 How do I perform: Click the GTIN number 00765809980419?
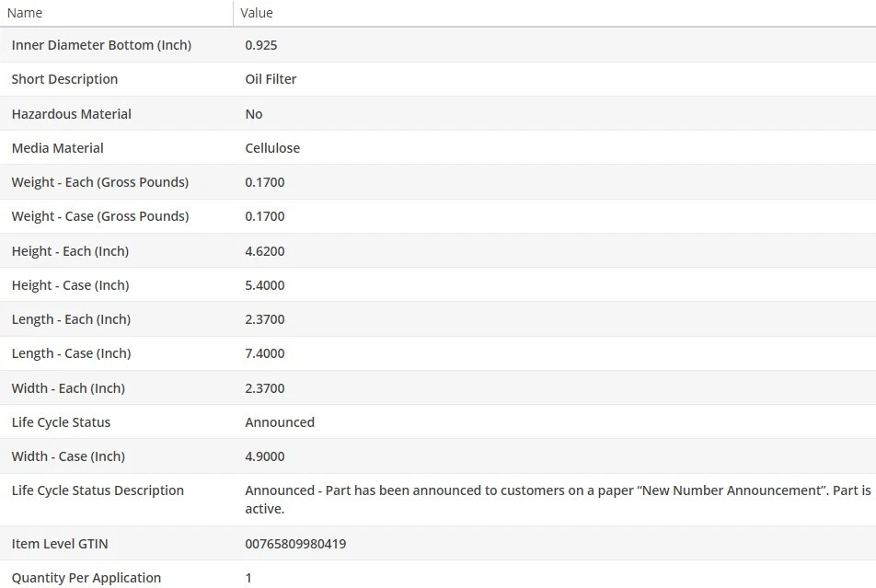(295, 544)
